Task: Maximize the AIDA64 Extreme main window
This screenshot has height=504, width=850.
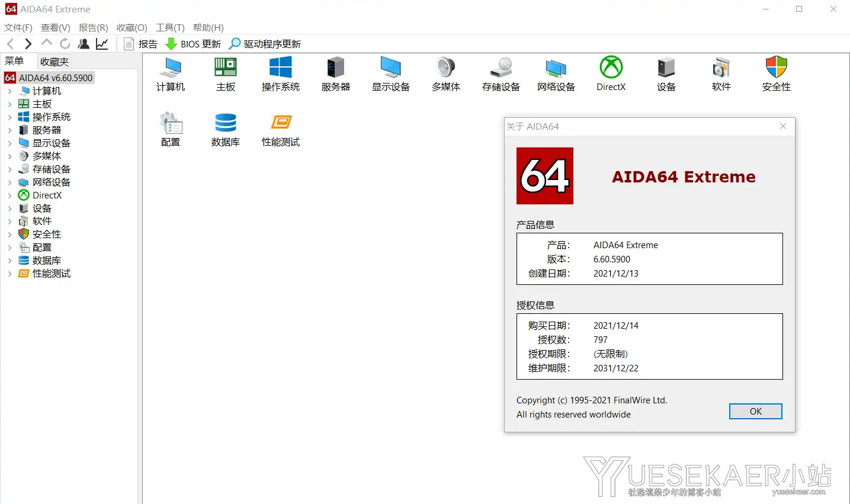Action: [799, 9]
